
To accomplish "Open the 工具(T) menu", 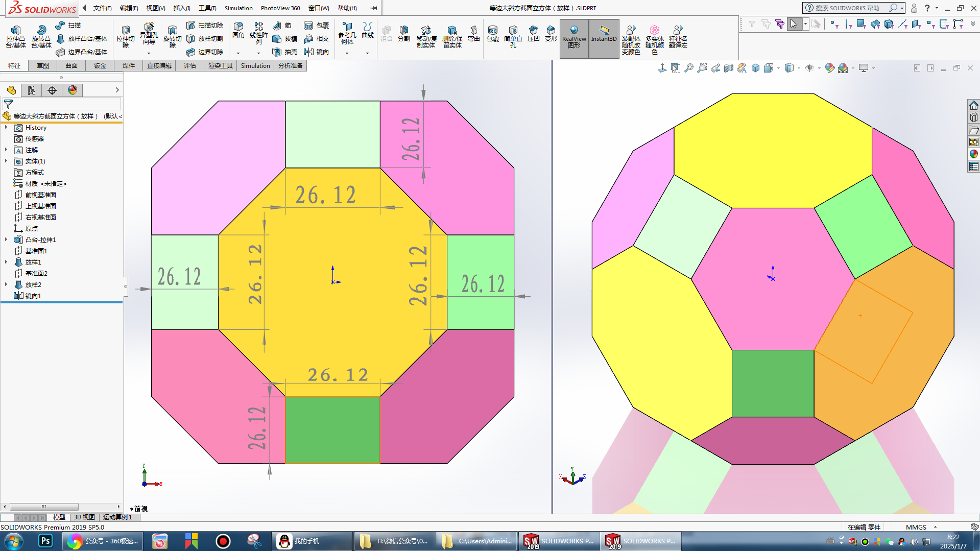I will click(207, 8).
